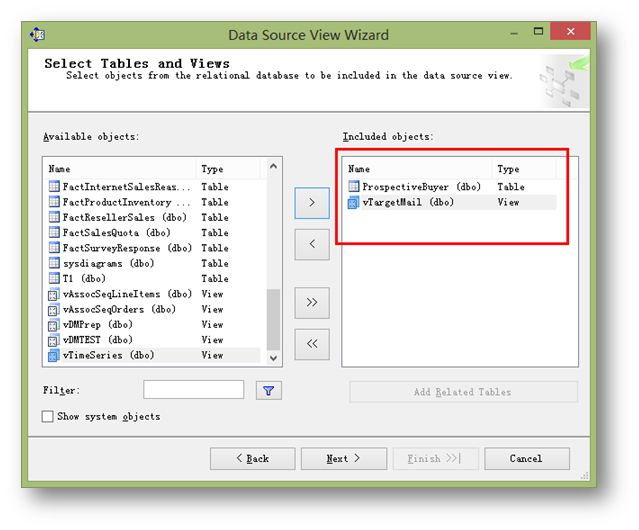
Task: Select FactSurveyResponse (dbo) row text
Action: (127, 248)
